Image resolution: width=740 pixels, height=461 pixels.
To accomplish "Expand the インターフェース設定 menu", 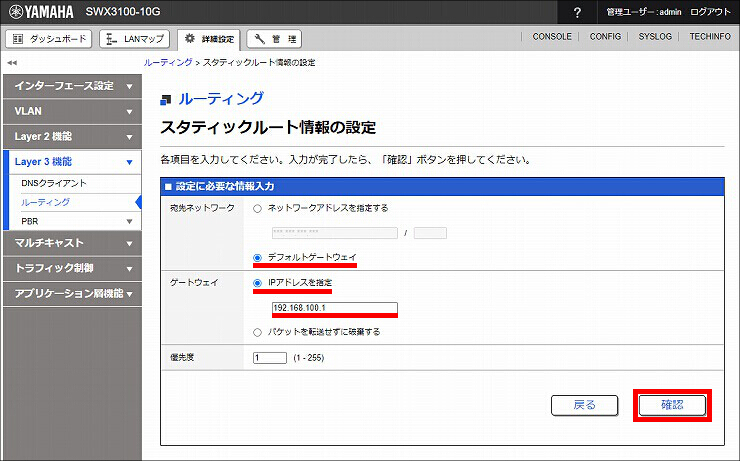I will [72, 86].
